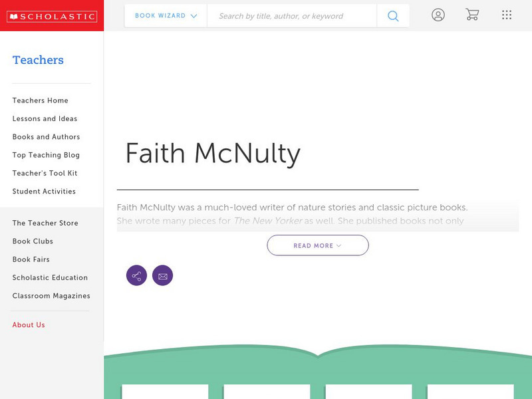Screen dimensions: 532x399
Task: Visit The Teacher Store
Action: click(x=44, y=223)
